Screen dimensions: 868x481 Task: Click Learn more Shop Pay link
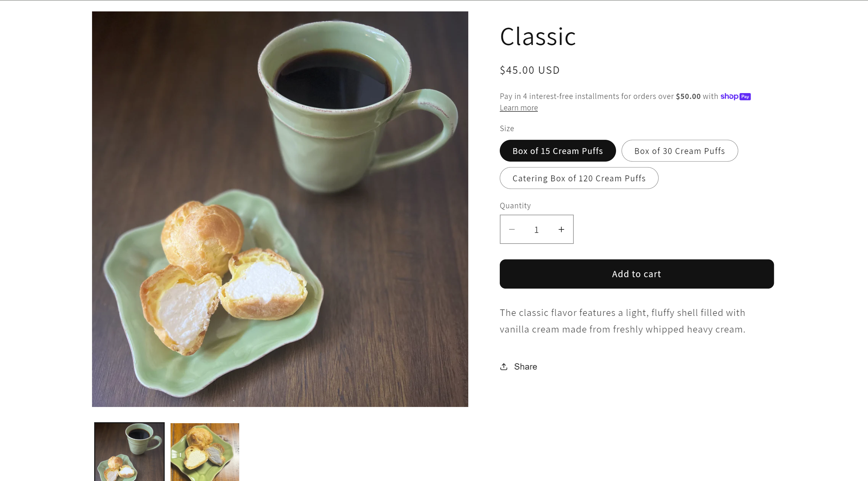coord(519,108)
